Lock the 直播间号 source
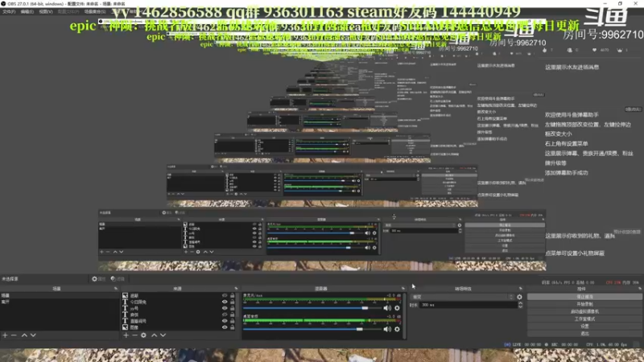The image size is (644, 362). (x=233, y=321)
